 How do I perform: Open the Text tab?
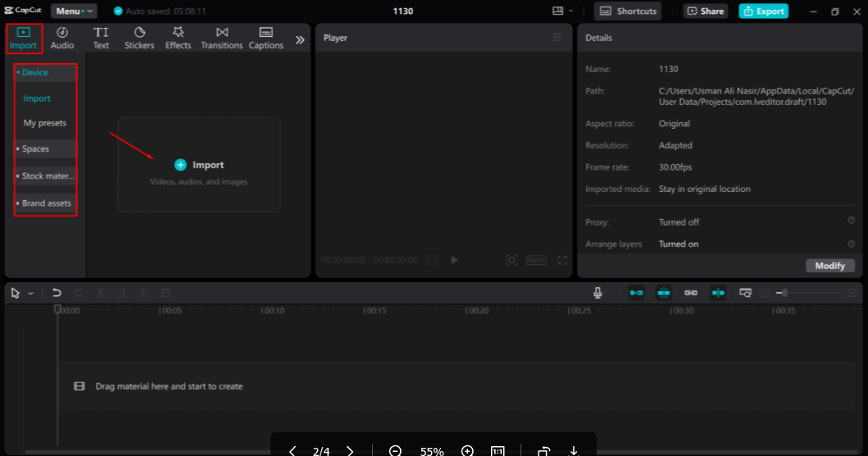(101, 39)
